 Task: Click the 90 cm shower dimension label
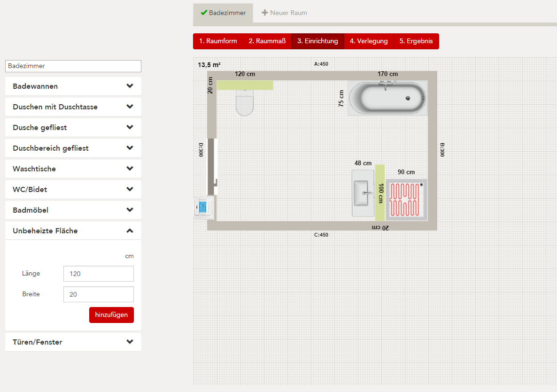(406, 172)
